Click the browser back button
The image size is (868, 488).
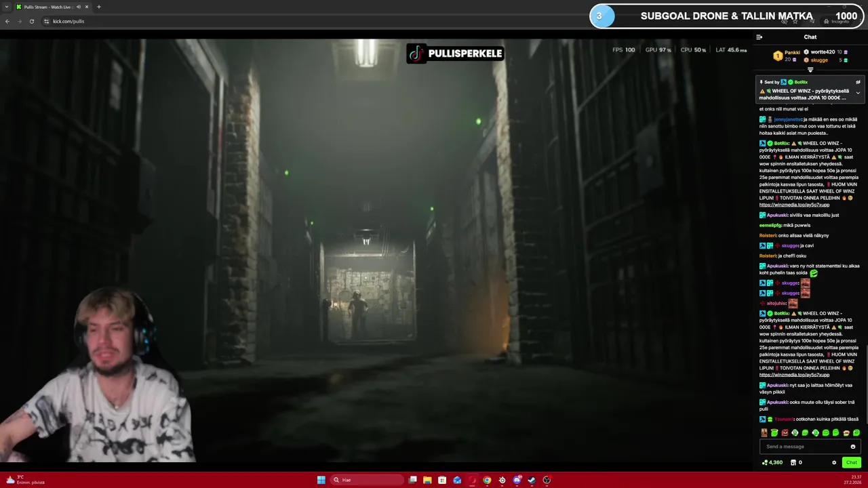(7, 21)
